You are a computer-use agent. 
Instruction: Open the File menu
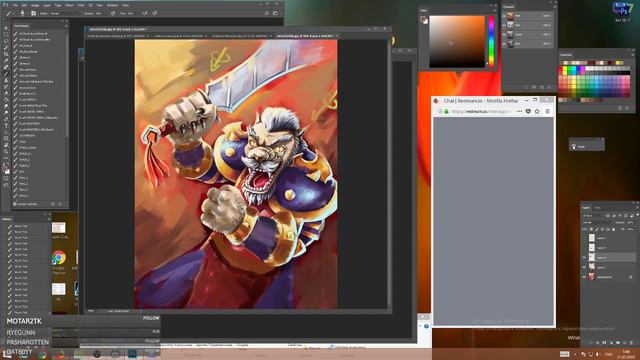pos(15,5)
